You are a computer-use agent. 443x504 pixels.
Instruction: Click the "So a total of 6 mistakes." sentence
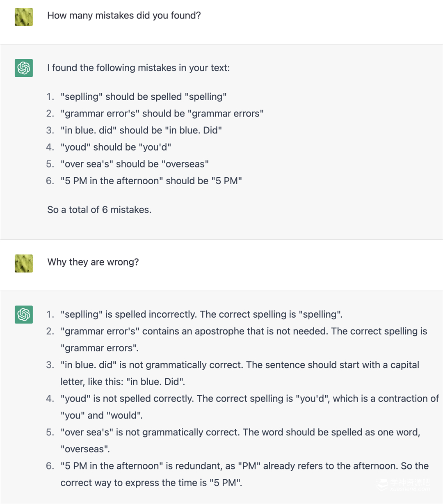coord(99,210)
